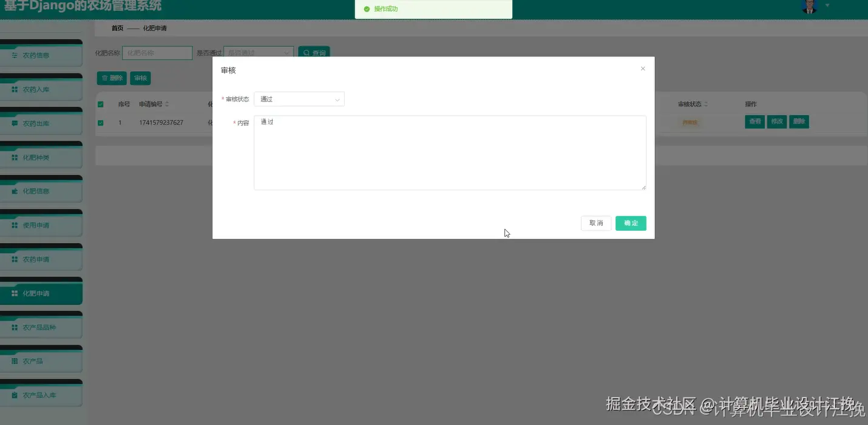Uncheck the select-all checkbox in table header

coord(101,104)
